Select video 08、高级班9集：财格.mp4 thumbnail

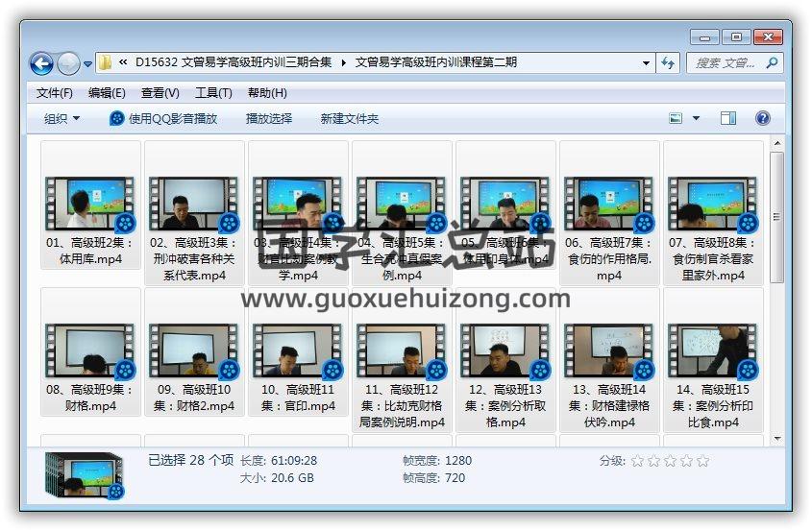coord(90,350)
